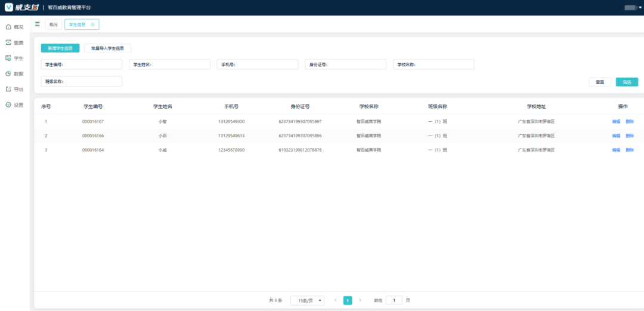Open the user account dropdown at top right

click(631, 7)
